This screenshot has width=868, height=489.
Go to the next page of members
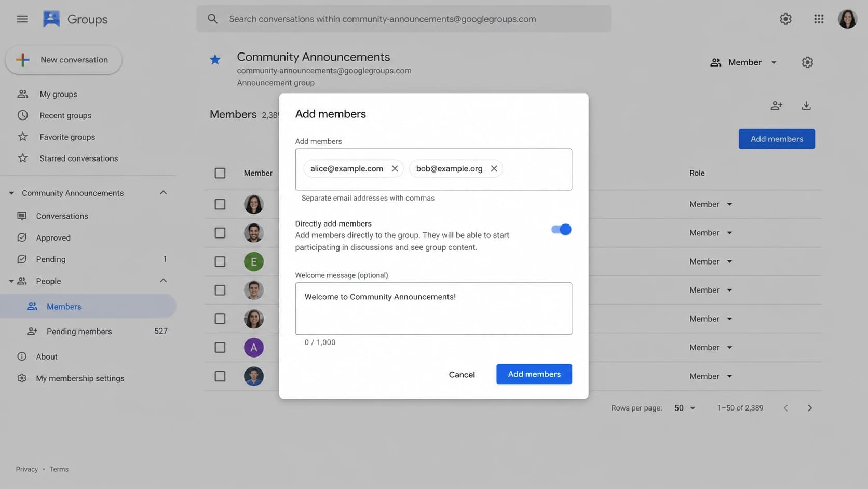tap(809, 408)
